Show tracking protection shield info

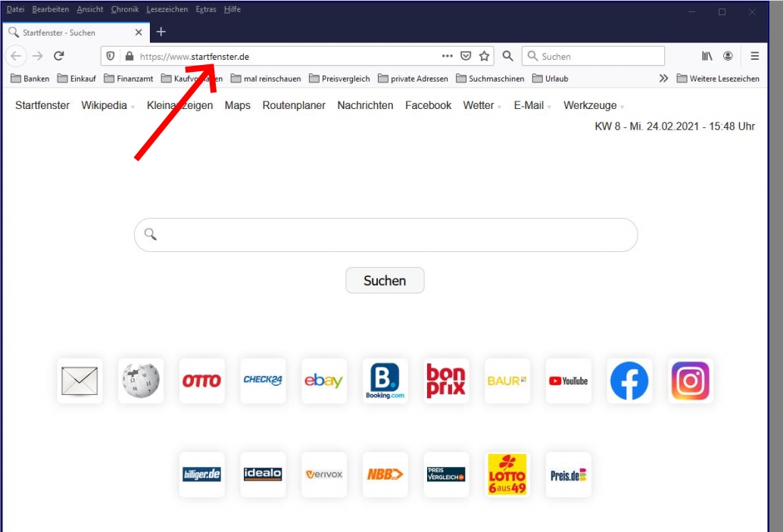(x=111, y=56)
